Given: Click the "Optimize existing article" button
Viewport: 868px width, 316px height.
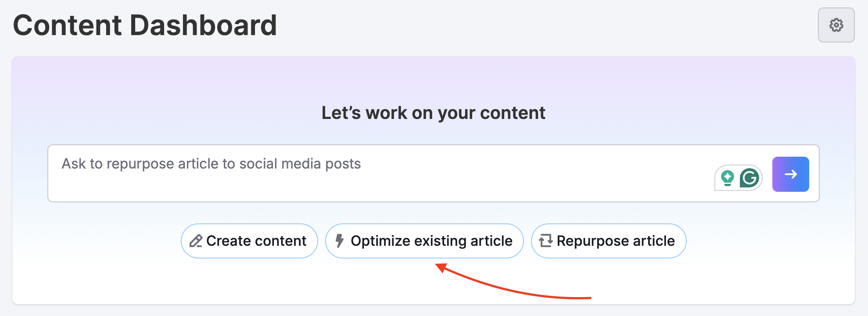Looking at the screenshot, I should pos(424,241).
